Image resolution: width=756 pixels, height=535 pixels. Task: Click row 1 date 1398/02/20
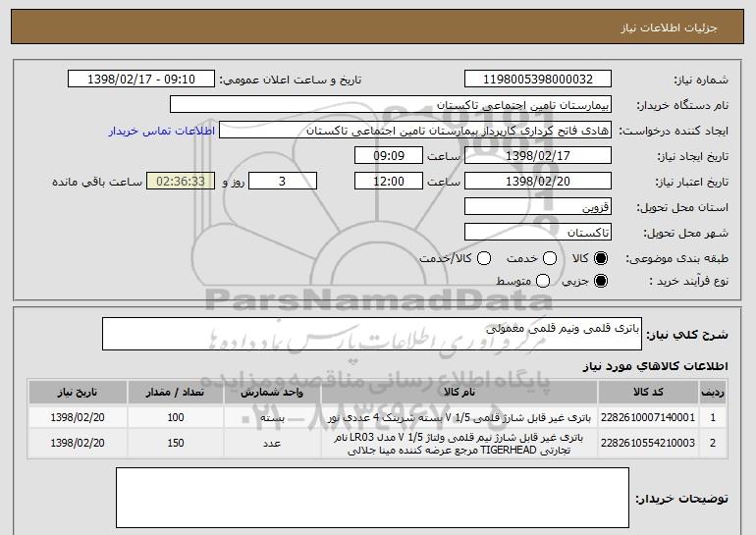tap(78, 417)
